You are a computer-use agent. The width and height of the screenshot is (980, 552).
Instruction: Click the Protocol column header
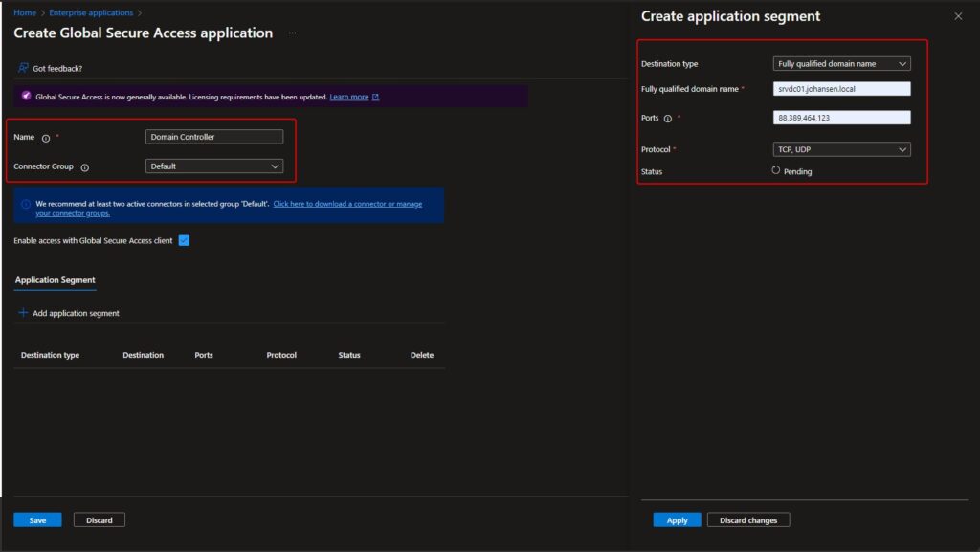(281, 355)
